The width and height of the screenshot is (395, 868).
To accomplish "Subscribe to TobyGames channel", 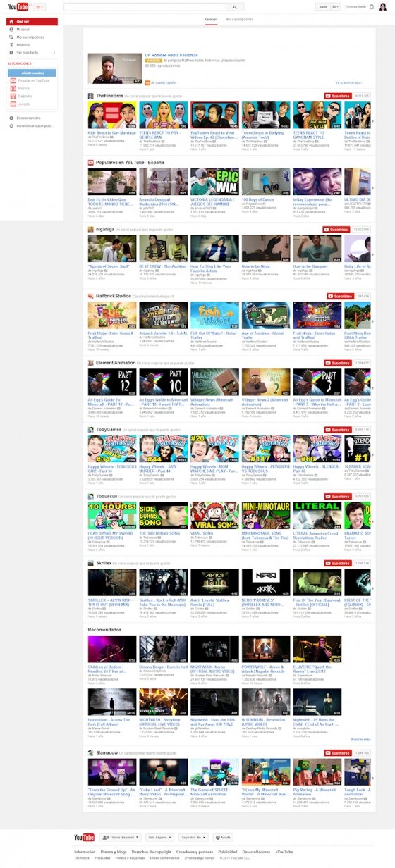I will [x=339, y=429].
